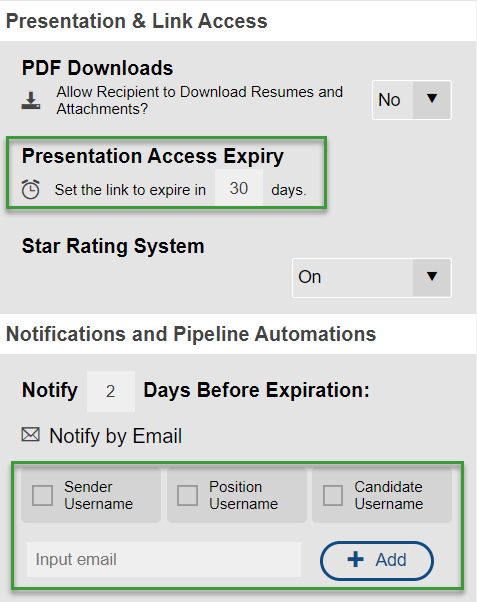Focus the link expiry days field
Viewport: 477px width, 602px height.
point(239,188)
